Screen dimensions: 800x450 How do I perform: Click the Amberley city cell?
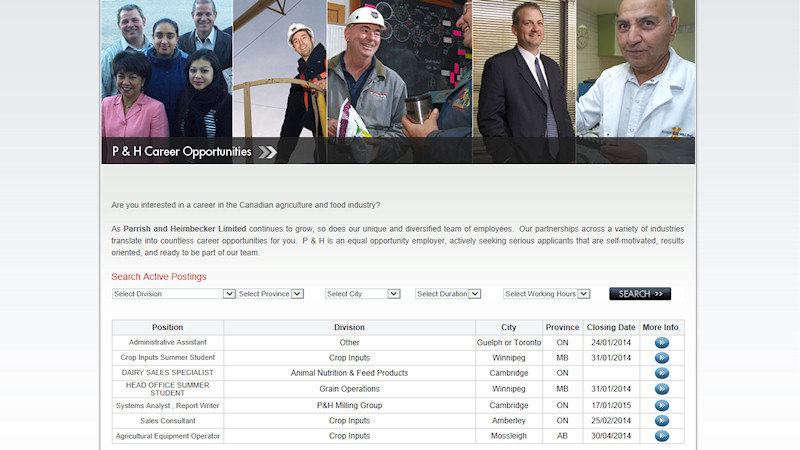tap(509, 421)
